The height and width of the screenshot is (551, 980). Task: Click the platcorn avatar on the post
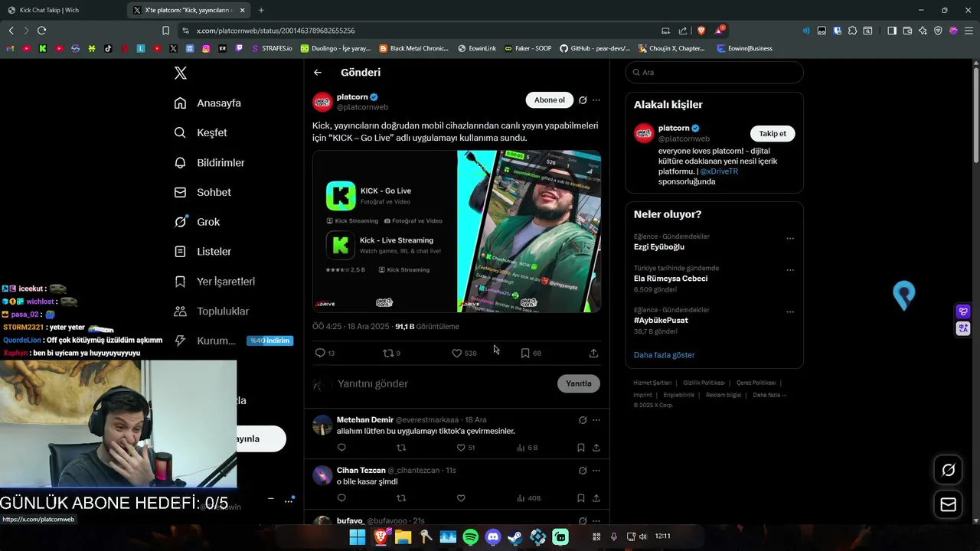tap(322, 102)
